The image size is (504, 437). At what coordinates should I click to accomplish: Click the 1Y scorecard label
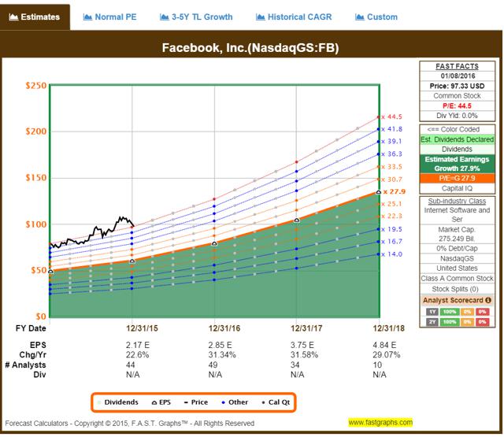pyautogui.click(x=432, y=312)
